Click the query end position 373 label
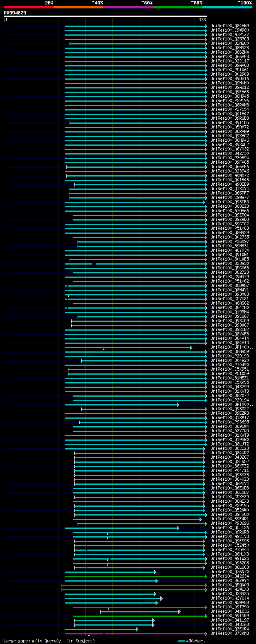The image size is (256, 644). coord(202,20)
